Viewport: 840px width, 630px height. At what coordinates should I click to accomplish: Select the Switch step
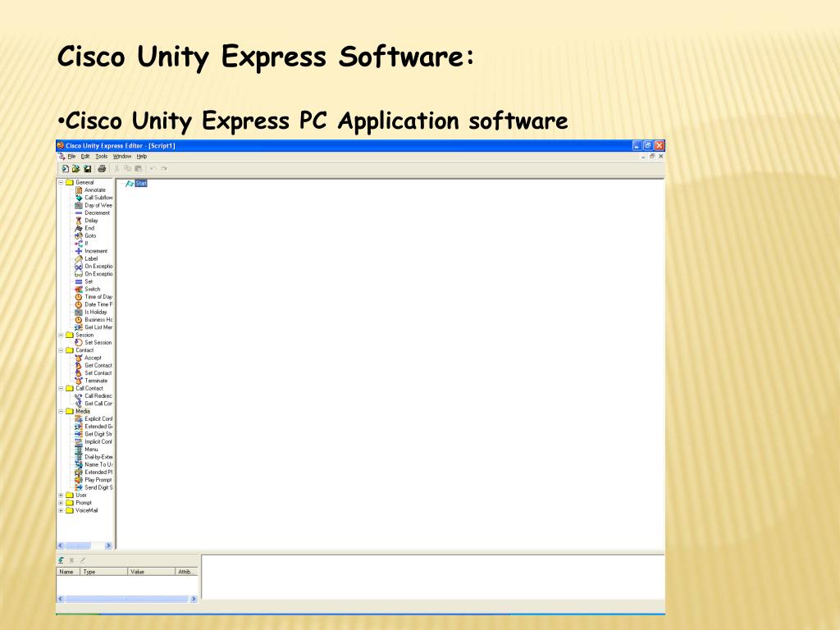pos(88,290)
